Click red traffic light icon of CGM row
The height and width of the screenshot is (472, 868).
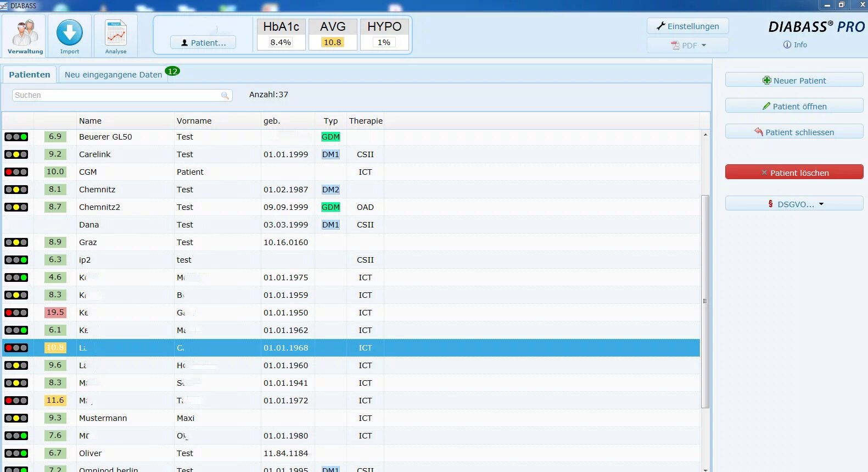click(x=16, y=172)
